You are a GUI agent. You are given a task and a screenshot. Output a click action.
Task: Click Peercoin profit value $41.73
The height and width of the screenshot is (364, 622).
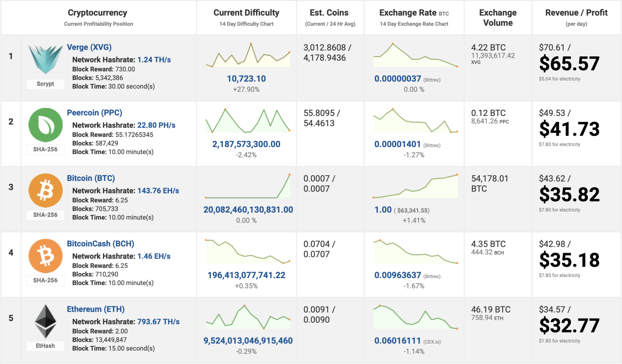[x=569, y=129]
